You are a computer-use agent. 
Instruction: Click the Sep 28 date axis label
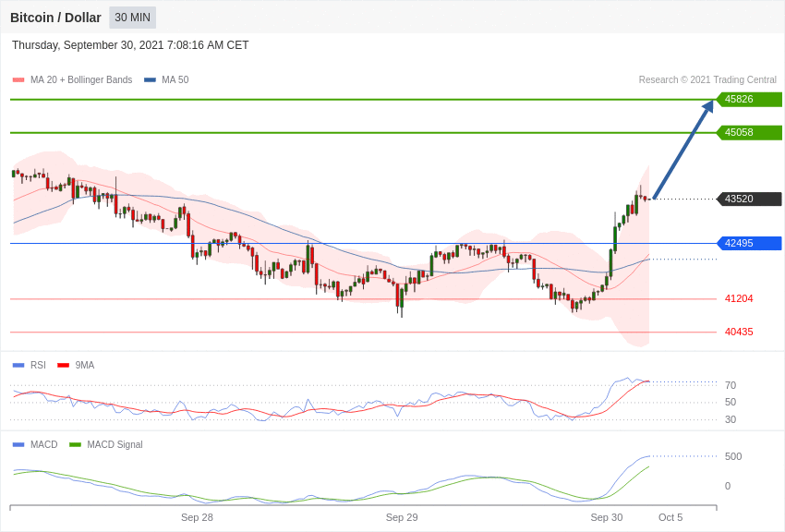(197, 517)
